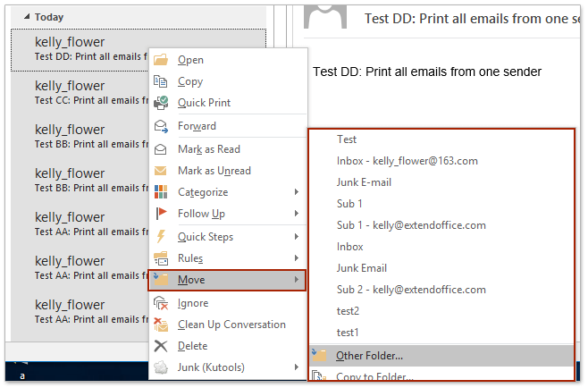Click the Quick Print printer icon
This screenshot has width=588, height=388.
[161, 103]
